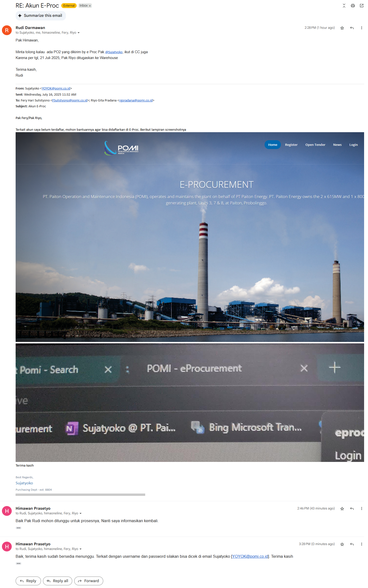368x588 pixels.
Task: Expand recipient details for Rudi's message
Action: point(79,33)
